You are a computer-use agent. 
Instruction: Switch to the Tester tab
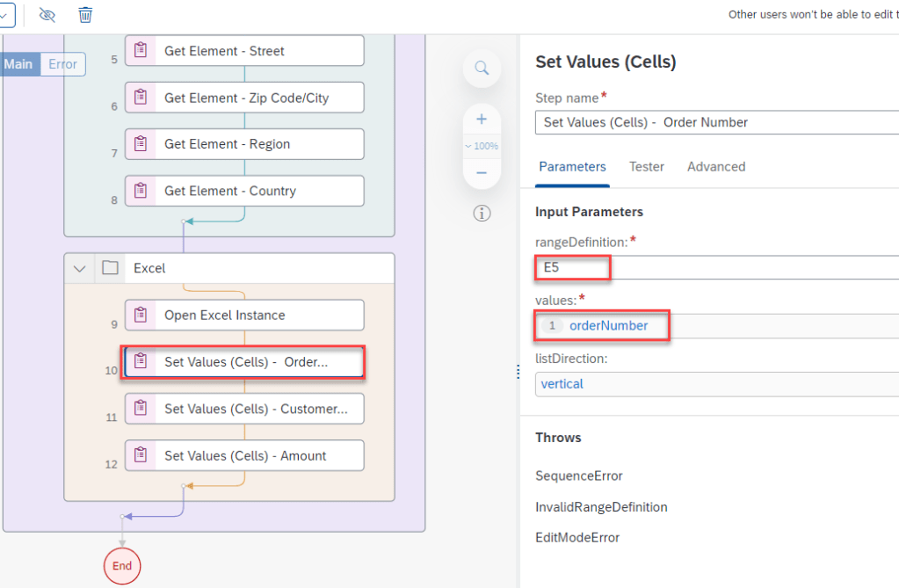[x=646, y=167]
